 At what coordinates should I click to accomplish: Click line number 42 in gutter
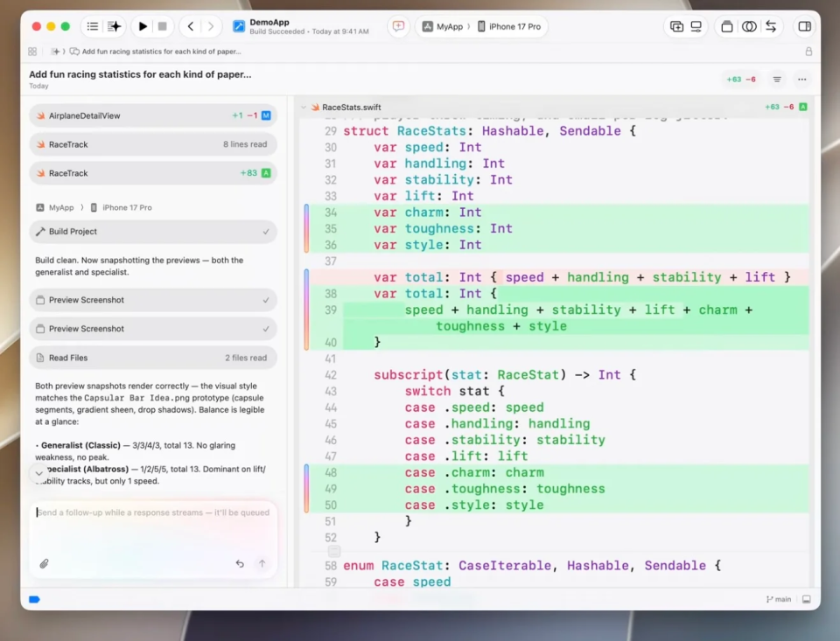point(331,375)
